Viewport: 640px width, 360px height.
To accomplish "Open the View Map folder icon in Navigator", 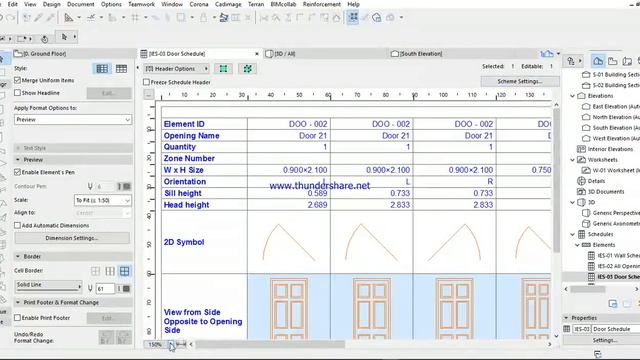I will tap(613, 61).
